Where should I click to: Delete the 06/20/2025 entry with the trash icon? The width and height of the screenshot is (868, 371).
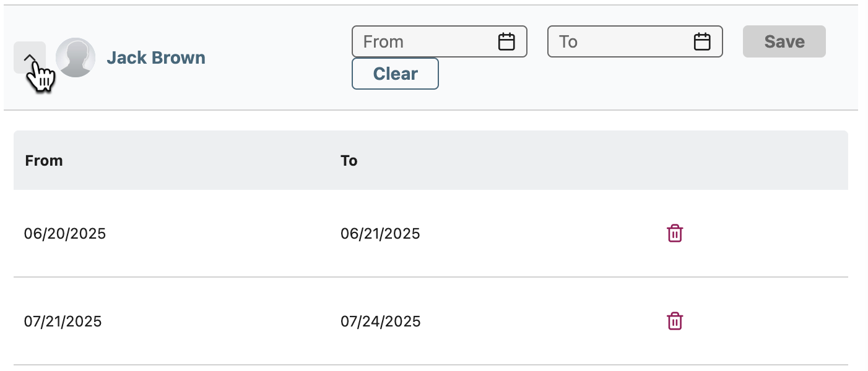pyautogui.click(x=675, y=234)
